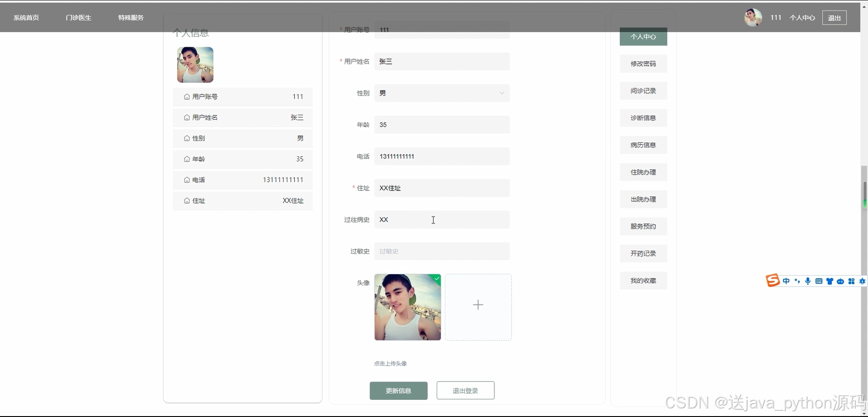Focus the 用户姓名 field containing 张三
Viewport: 868px width, 417px height.
click(442, 61)
